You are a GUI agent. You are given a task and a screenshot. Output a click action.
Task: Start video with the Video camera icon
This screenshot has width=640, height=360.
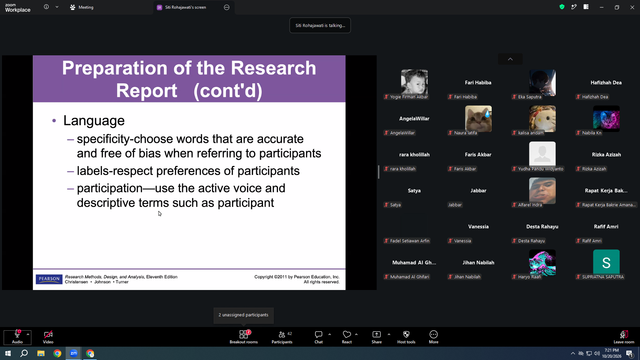(48, 334)
